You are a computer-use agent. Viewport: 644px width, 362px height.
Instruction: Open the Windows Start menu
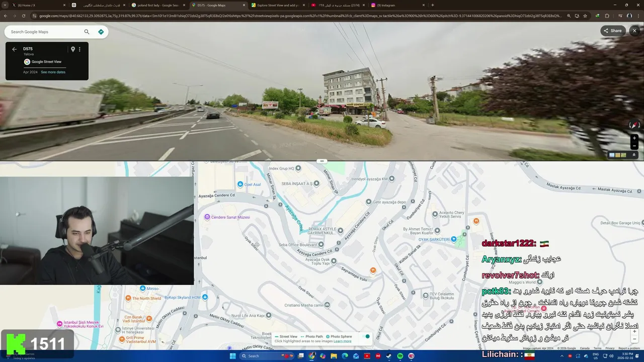click(233, 356)
